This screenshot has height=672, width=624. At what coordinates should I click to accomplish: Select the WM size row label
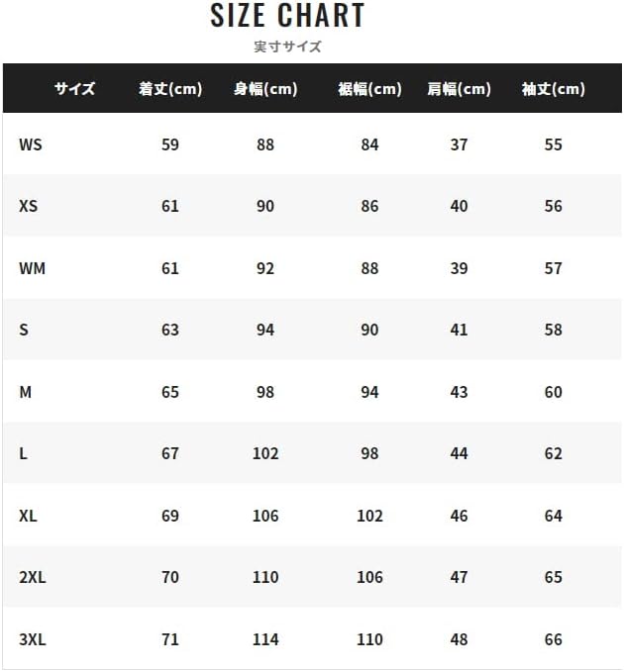pos(32,268)
